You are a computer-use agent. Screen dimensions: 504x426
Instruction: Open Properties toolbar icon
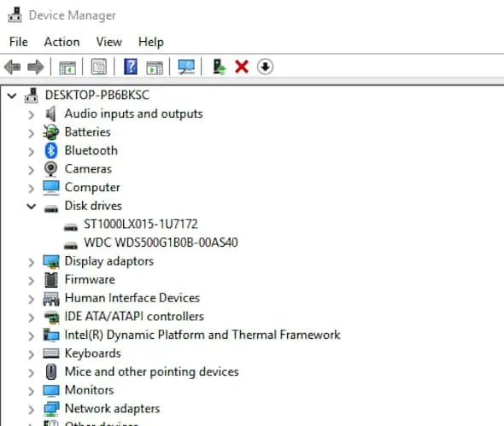[x=99, y=67]
